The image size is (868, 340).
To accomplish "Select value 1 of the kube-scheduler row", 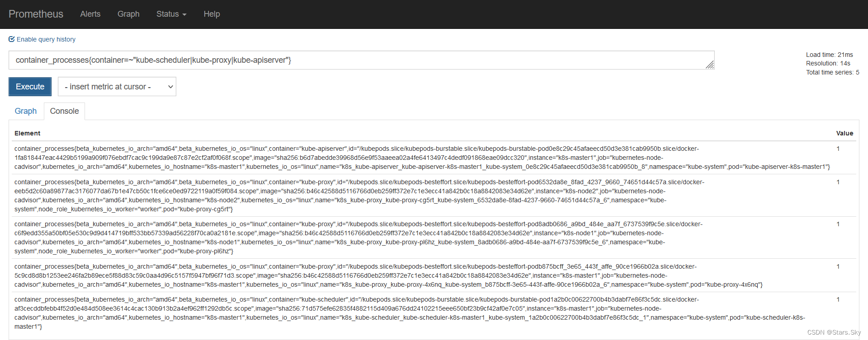I will [838, 299].
